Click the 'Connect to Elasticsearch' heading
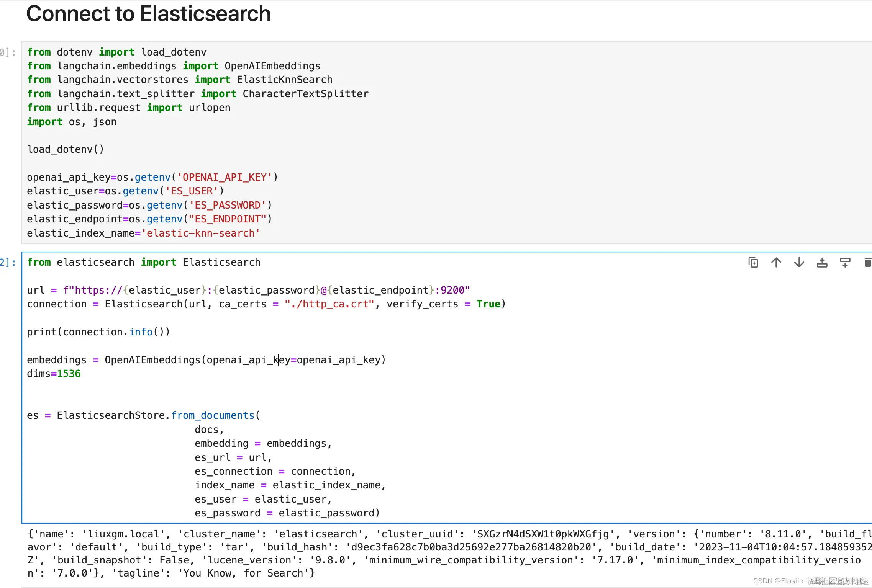Screen dimensions: 872x588 click(148, 14)
